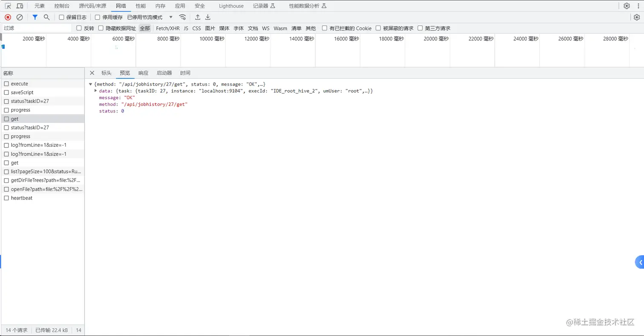Screen dimensions: 644x336
Task: Toggle disable cache checkbox
Action: (98, 17)
